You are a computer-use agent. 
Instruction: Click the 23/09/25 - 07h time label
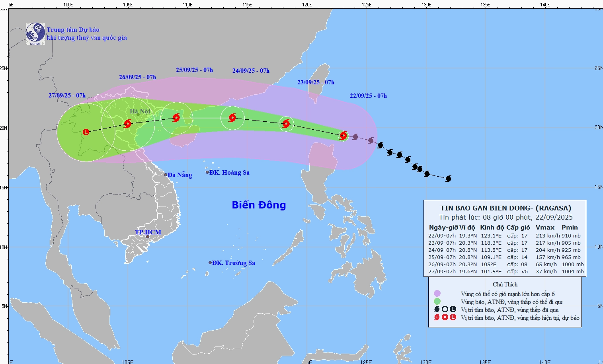click(x=316, y=82)
